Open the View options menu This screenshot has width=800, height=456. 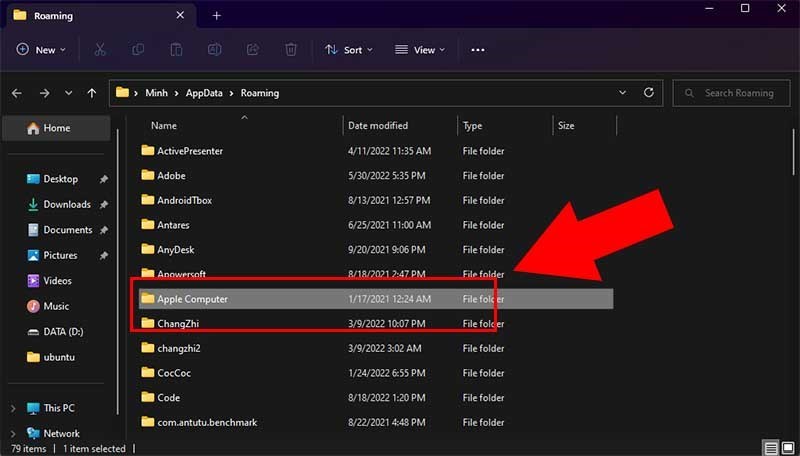419,49
